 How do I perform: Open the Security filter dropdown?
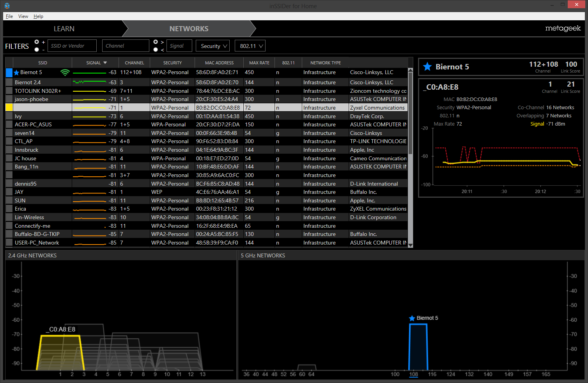point(213,46)
